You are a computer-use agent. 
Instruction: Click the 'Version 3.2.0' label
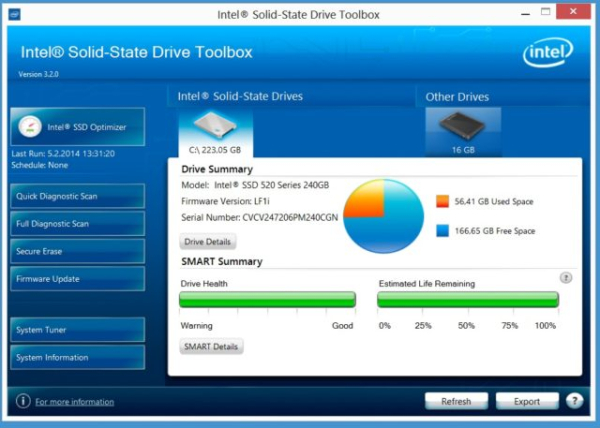38,74
